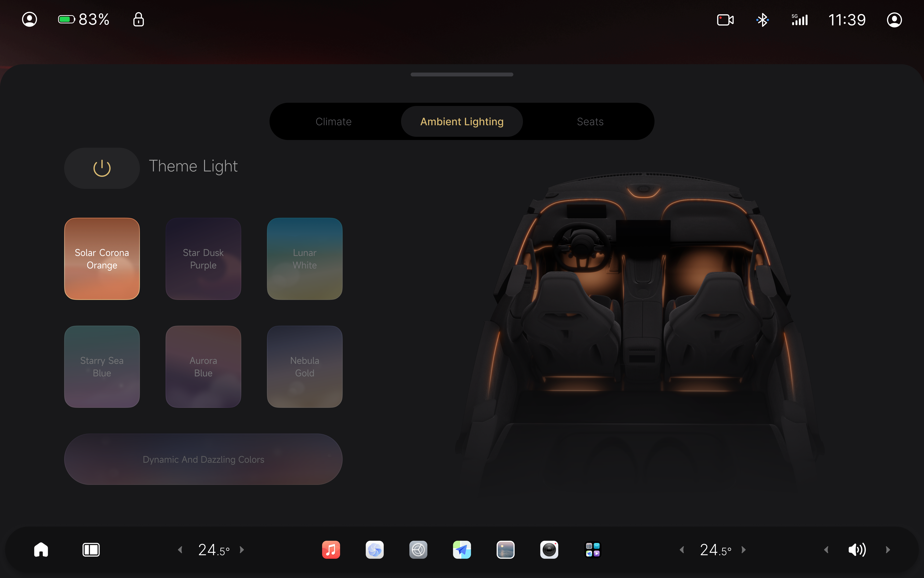Pick the Lunar White theme
This screenshot has width=924, height=578.
[x=305, y=259]
